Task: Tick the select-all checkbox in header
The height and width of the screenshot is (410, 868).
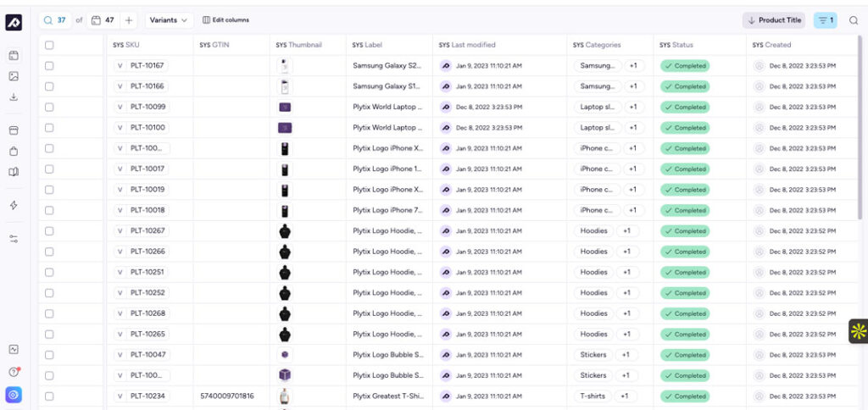Action: click(x=49, y=45)
